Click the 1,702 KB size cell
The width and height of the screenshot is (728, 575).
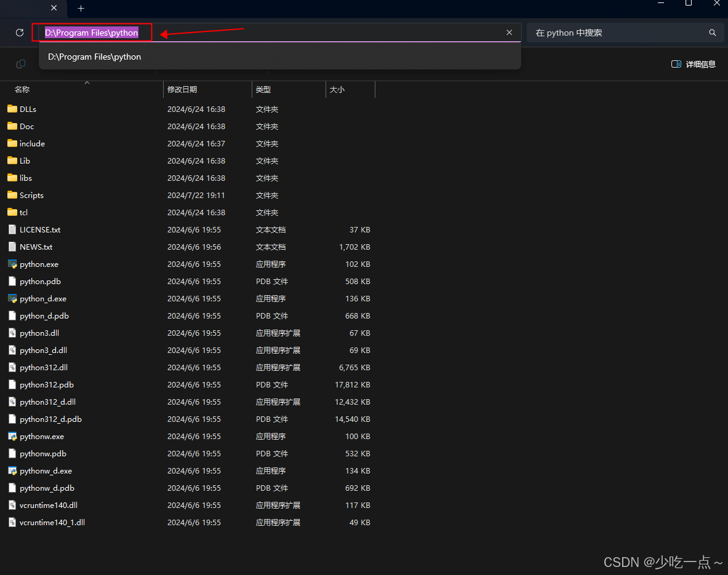point(354,247)
